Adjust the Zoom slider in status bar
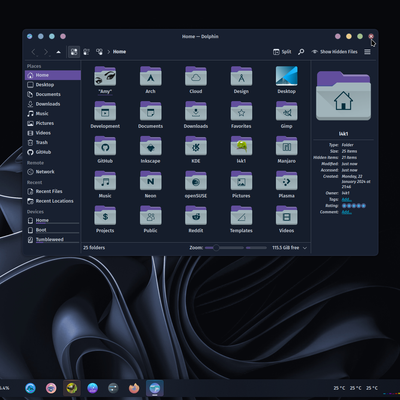This screenshot has width=400, height=400. (x=224, y=248)
